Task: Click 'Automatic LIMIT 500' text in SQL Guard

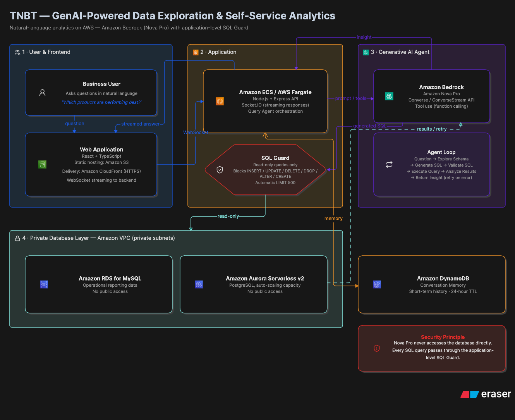Action: tap(275, 182)
